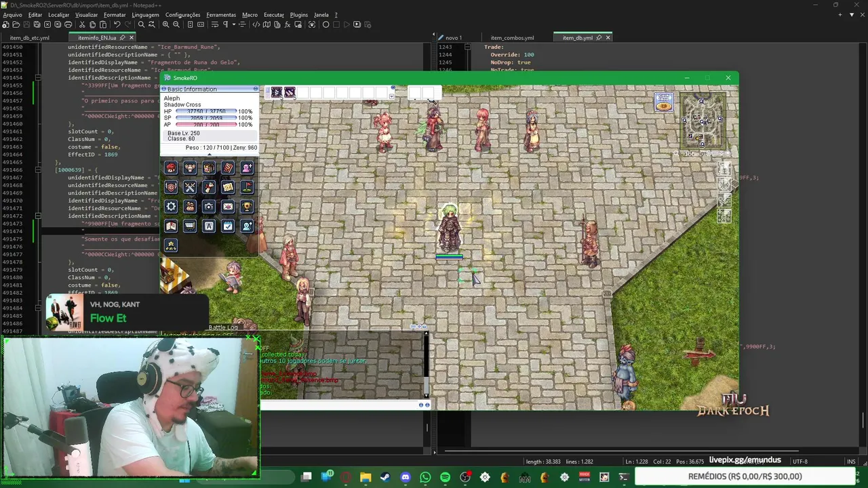Open the Plugins menu

[298, 14]
